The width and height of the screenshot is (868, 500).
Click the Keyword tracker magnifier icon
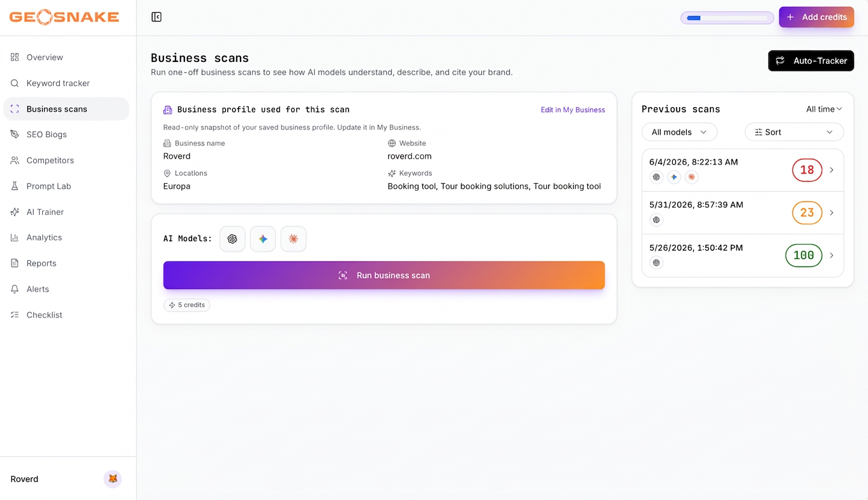point(15,83)
